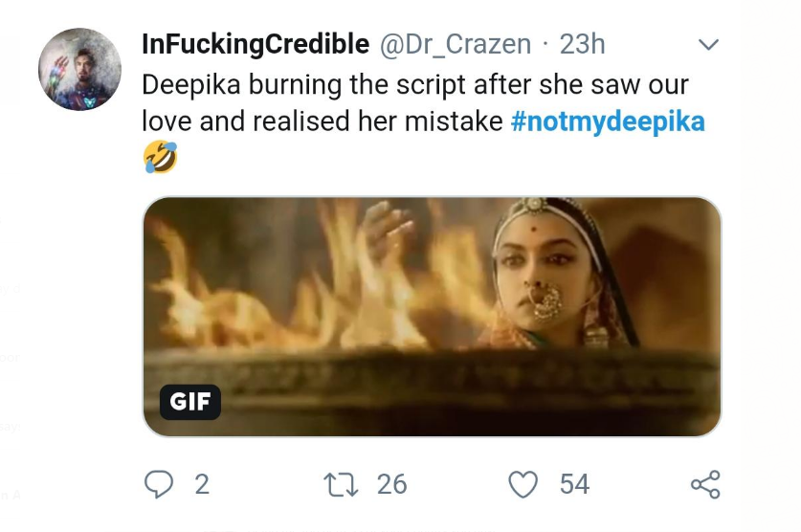Click the like count showing 54
The width and height of the screenshot is (801, 532).
point(574,485)
